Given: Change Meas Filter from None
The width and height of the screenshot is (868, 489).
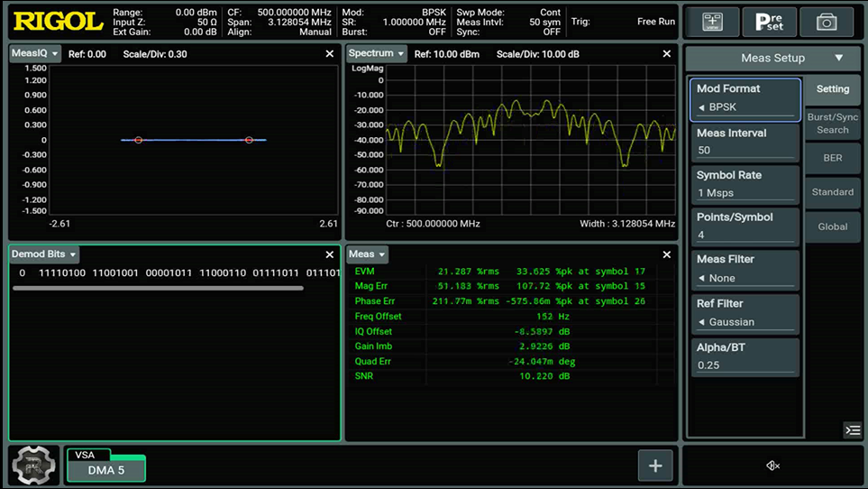Looking at the screenshot, I should [745, 270].
